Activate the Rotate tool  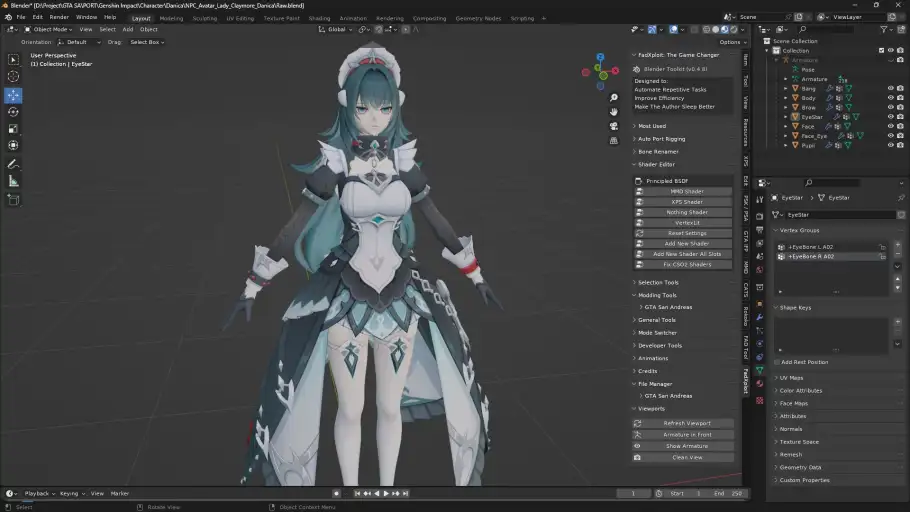click(13, 112)
